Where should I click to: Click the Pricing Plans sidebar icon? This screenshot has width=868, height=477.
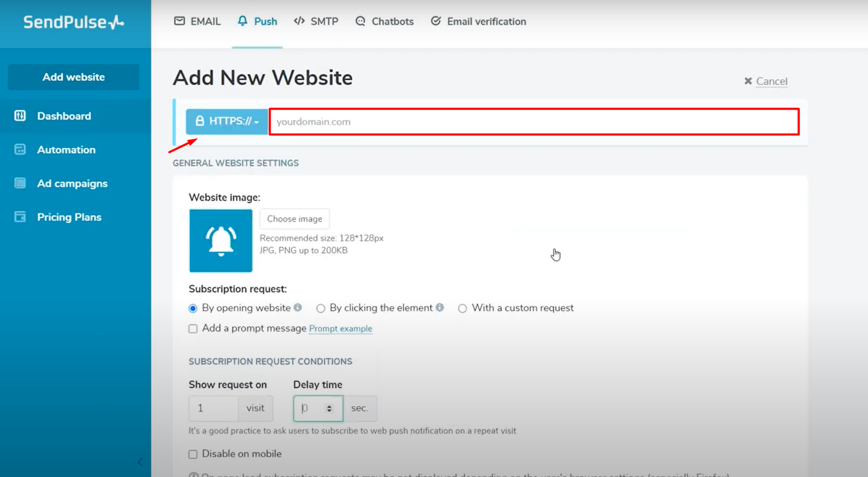[20, 217]
